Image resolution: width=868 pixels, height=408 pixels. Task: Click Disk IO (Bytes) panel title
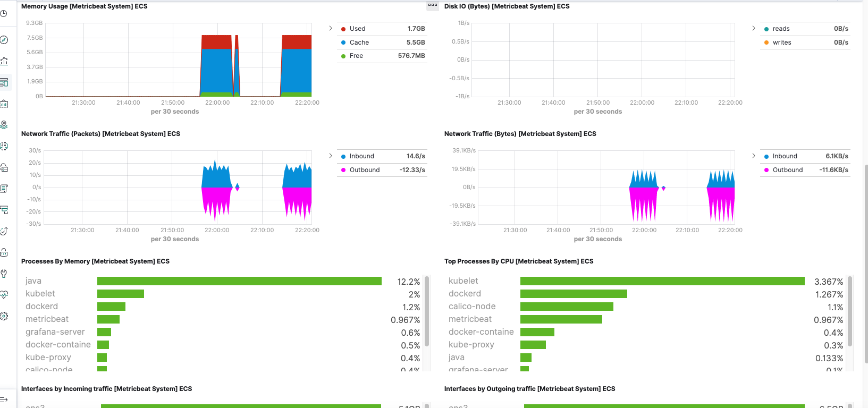(x=507, y=6)
